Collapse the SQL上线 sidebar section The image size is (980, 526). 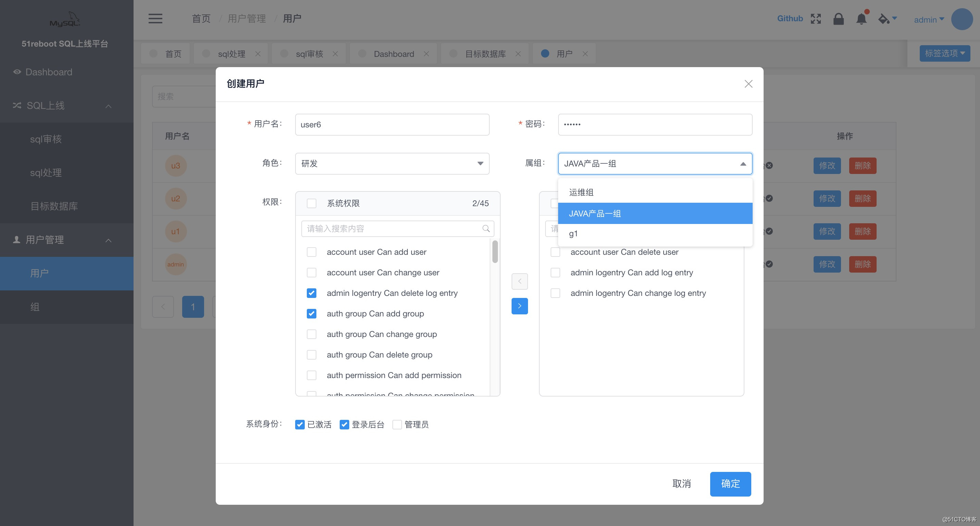point(66,106)
